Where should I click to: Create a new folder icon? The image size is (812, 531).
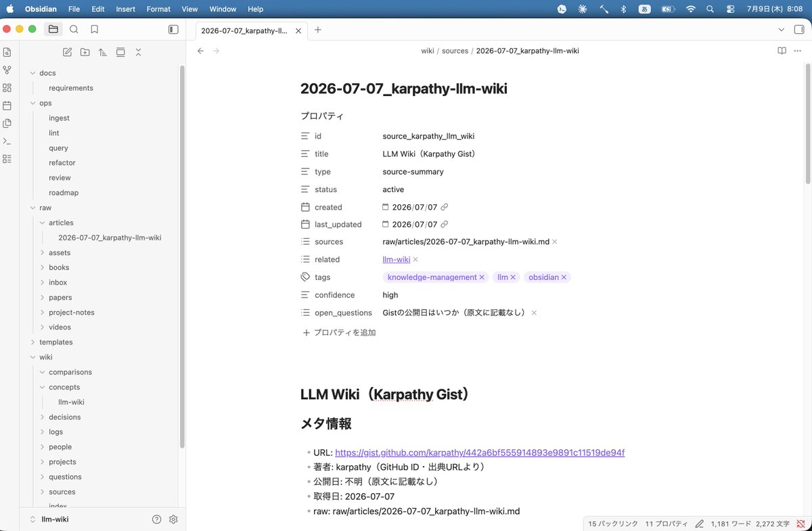(x=85, y=52)
